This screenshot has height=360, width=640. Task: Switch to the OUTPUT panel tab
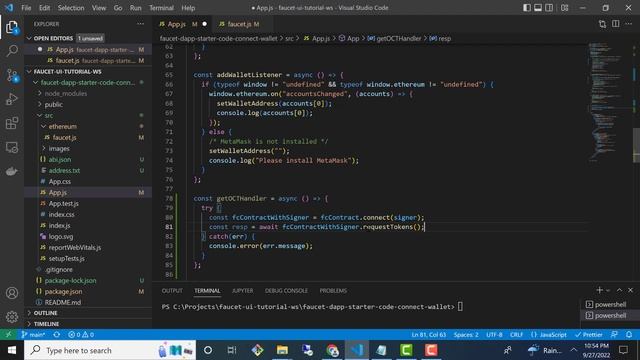[x=172, y=291]
